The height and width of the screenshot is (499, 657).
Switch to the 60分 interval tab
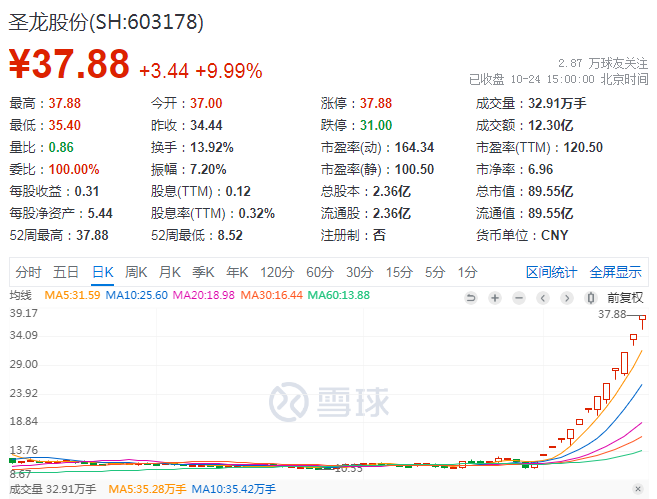coord(320,272)
